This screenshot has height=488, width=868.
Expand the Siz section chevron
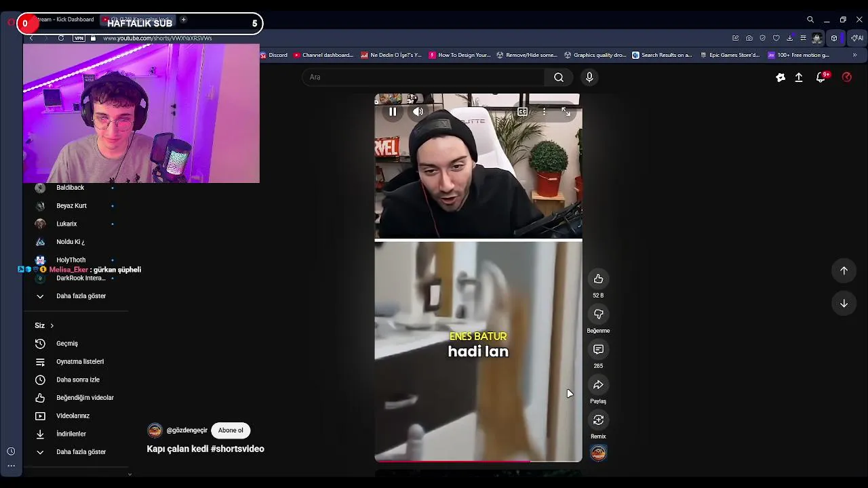pyautogui.click(x=52, y=326)
